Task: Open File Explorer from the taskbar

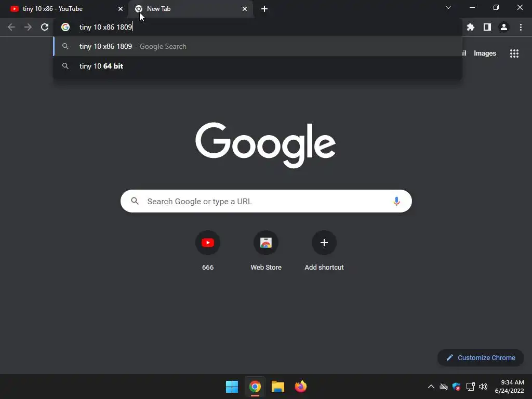Action: coord(278,387)
